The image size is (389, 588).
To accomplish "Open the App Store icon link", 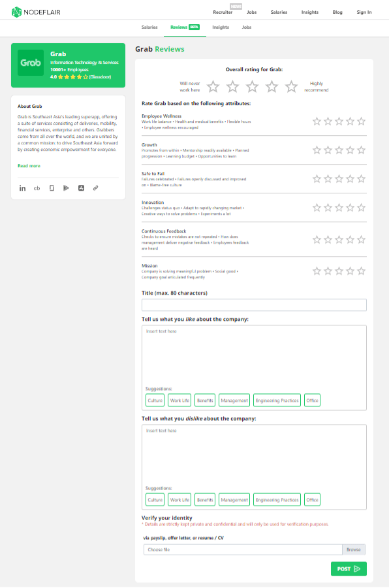I will pos(81,188).
